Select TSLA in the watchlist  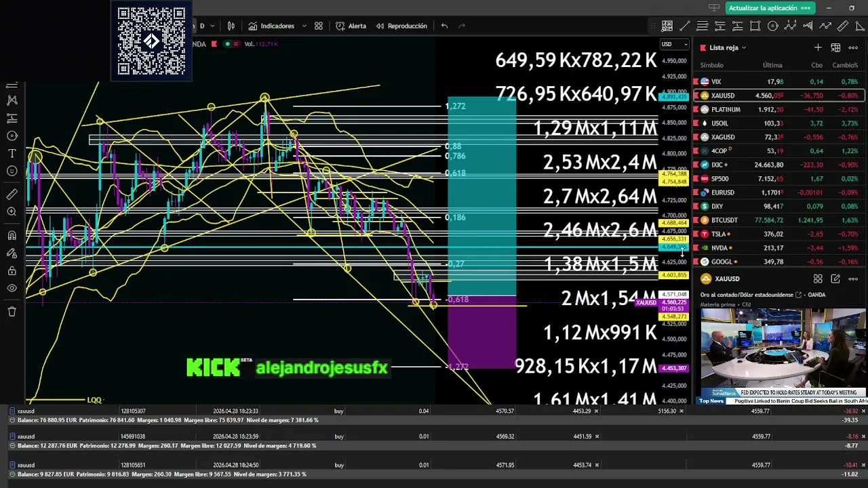click(779, 234)
